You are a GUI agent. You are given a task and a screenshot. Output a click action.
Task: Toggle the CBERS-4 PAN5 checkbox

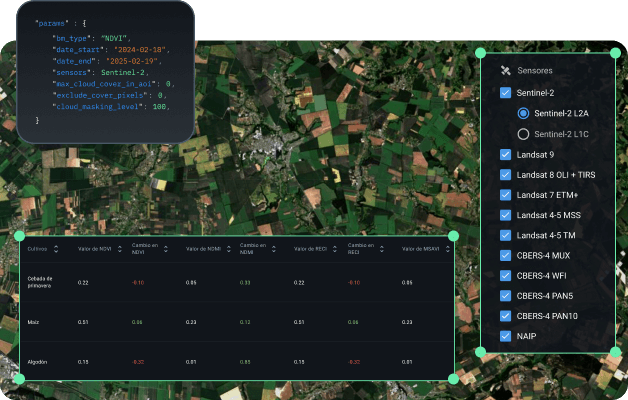coord(505,295)
